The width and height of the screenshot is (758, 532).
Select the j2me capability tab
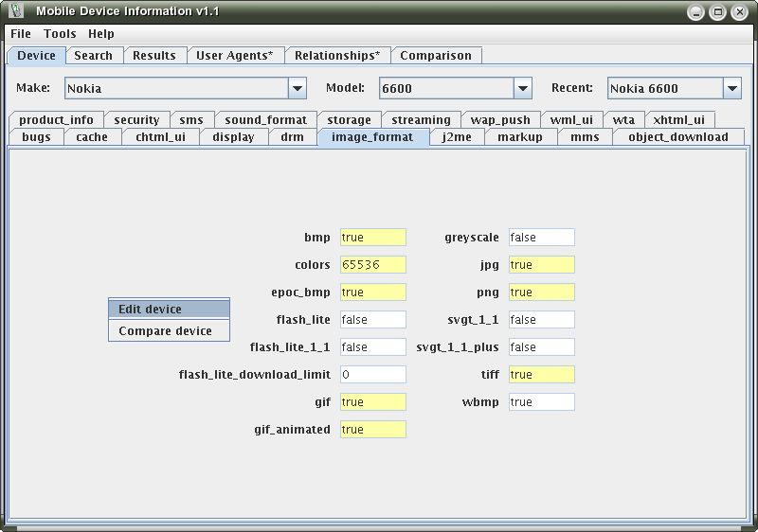458,137
